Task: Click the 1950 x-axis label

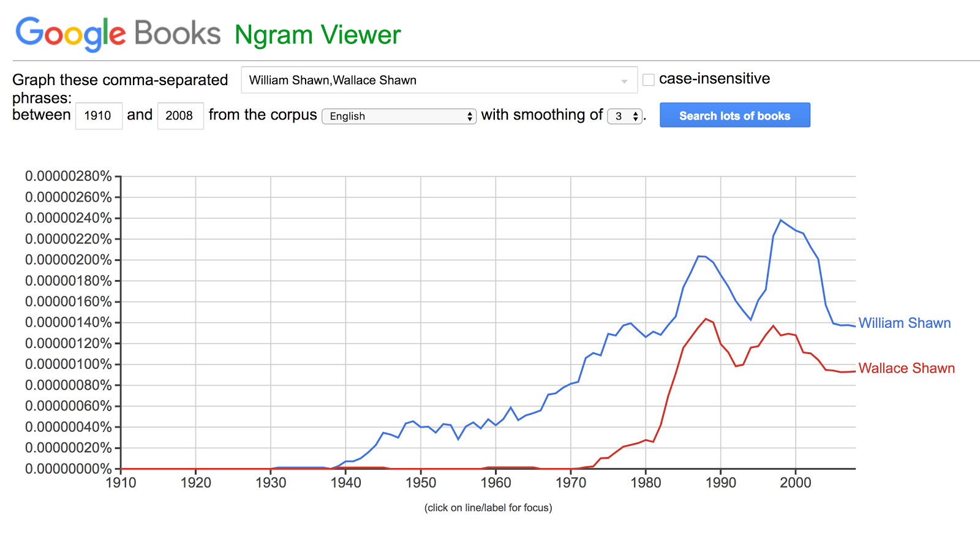Action: [x=421, y=483]
